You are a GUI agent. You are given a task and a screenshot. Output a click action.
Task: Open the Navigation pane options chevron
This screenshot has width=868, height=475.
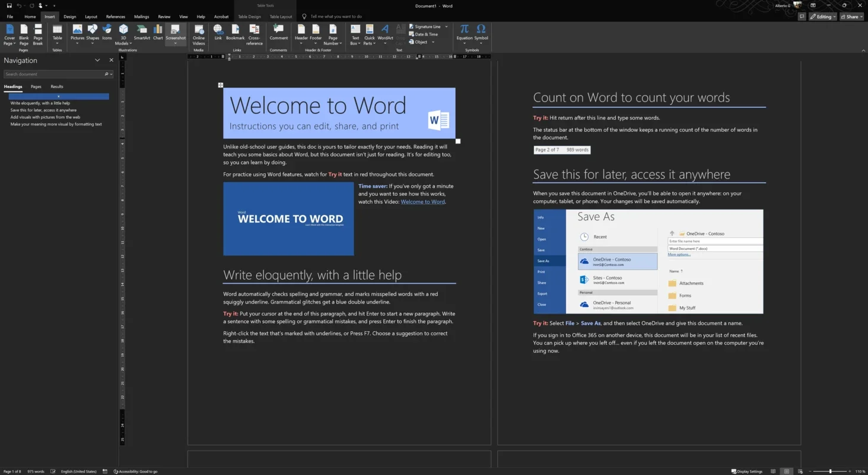click(97, 60)
